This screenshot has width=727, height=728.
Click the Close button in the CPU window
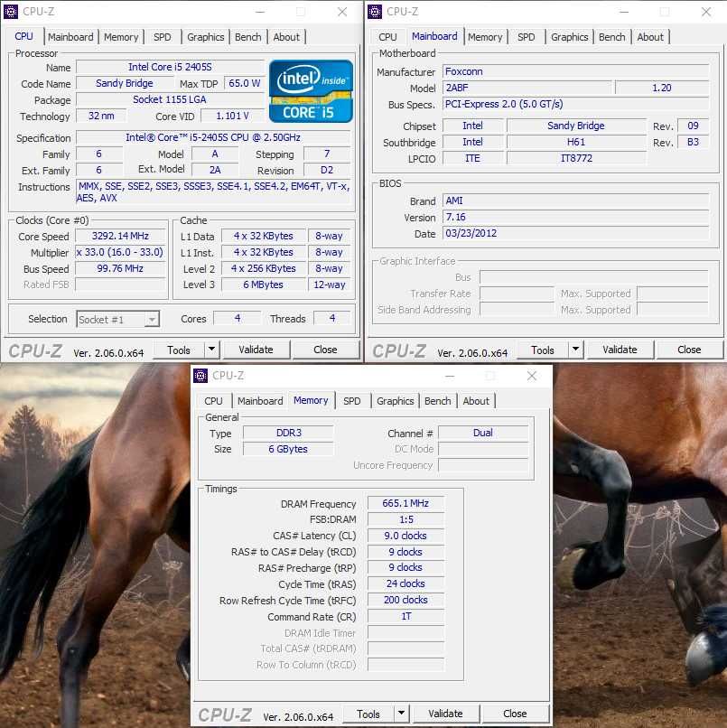pos(325,350)
